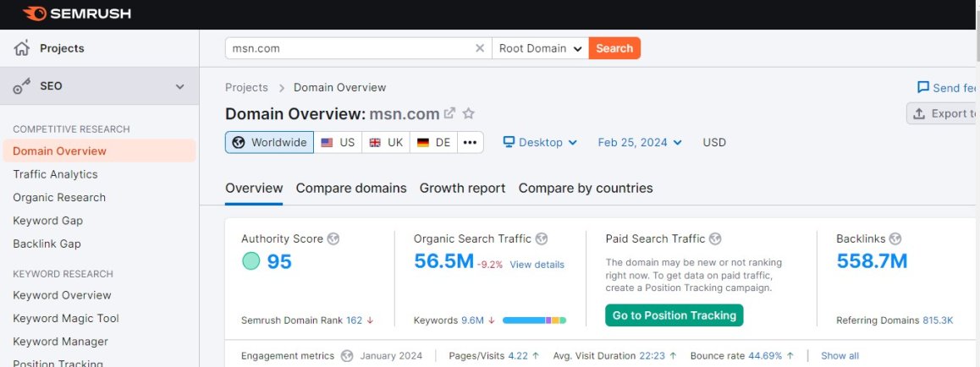Click View details link
980x367 pixels.
coord(537,265)
